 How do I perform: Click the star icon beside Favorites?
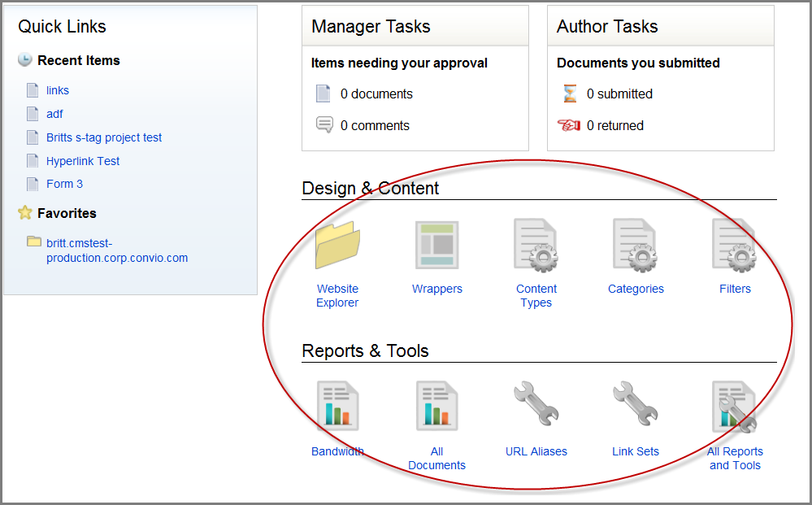(x=25, y=212)
